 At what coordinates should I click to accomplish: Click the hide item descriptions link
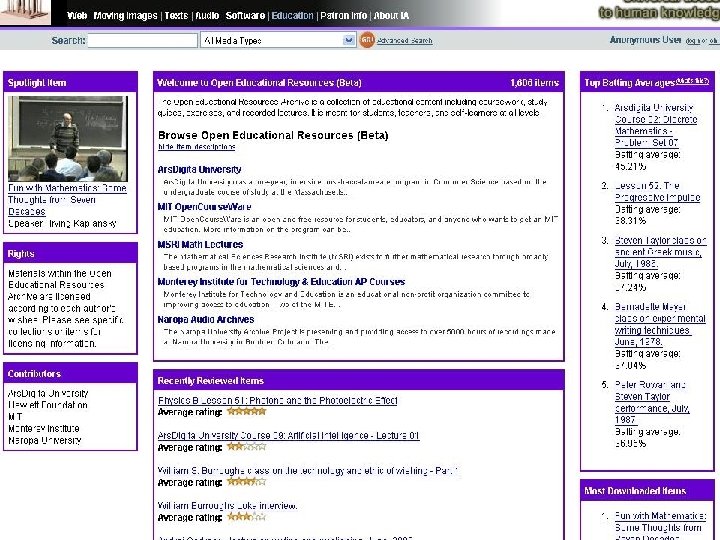pyautogui.click(x=196, y=147)
